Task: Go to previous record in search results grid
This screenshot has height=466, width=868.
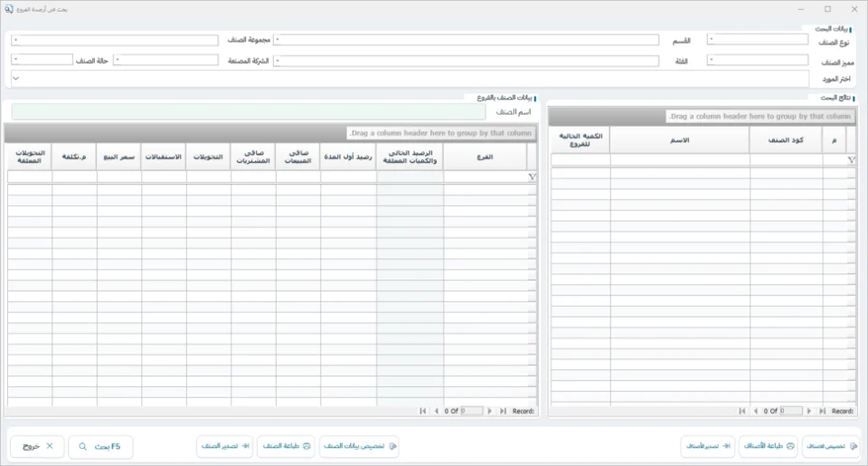Action: 756,411
